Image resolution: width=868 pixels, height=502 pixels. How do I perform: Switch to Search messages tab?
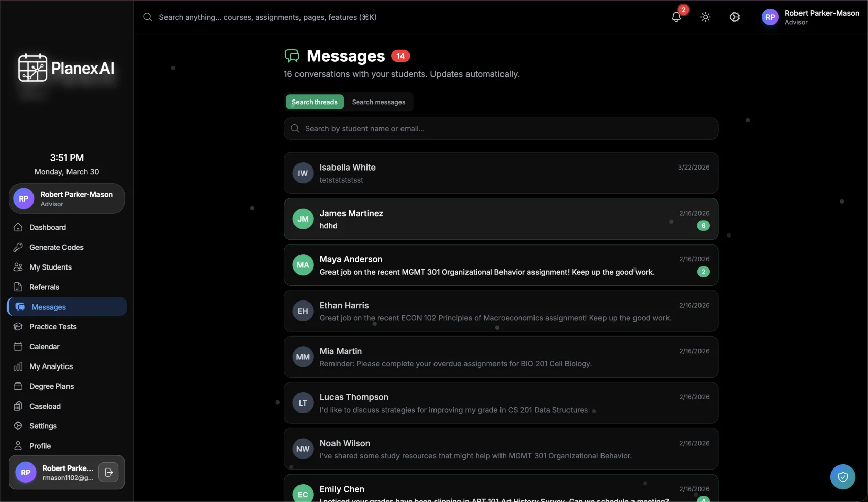(x=379, y=102)
